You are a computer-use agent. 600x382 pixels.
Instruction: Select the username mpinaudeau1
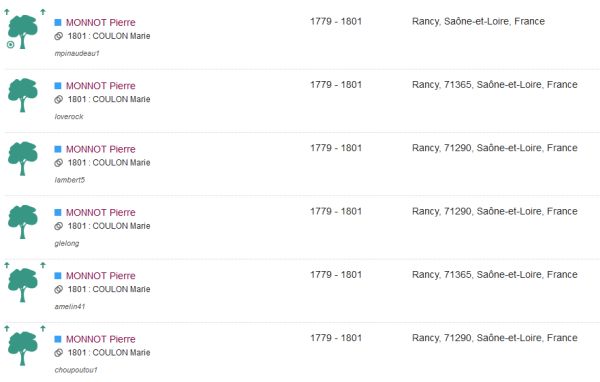(x=77, y=54)
